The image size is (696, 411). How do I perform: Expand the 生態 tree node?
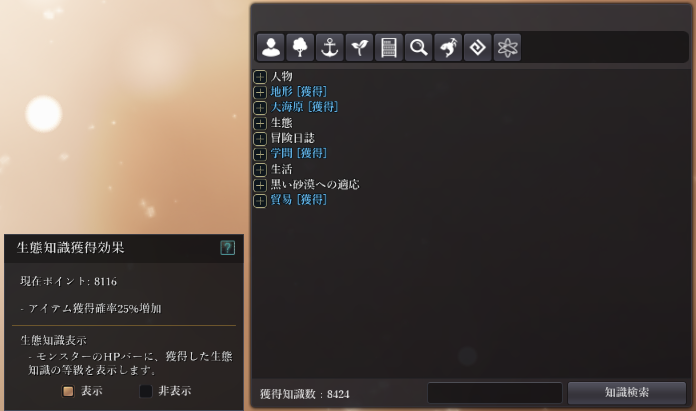click(x=260, y=123)
